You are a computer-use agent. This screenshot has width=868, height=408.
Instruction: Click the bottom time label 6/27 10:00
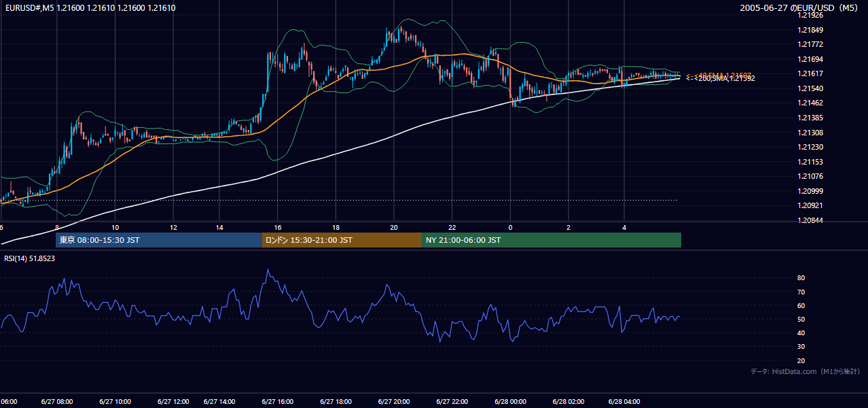click(115, 402)
